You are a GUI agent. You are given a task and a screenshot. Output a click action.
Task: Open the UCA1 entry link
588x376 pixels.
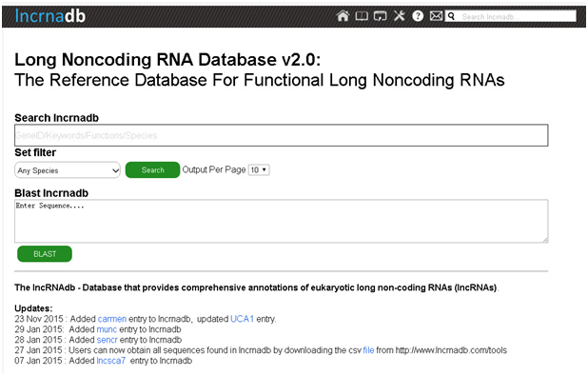point(243,319)
